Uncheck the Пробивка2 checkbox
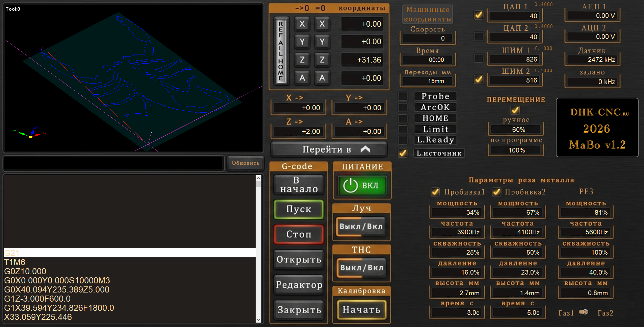The image size is (644, 327). point(496,192)
